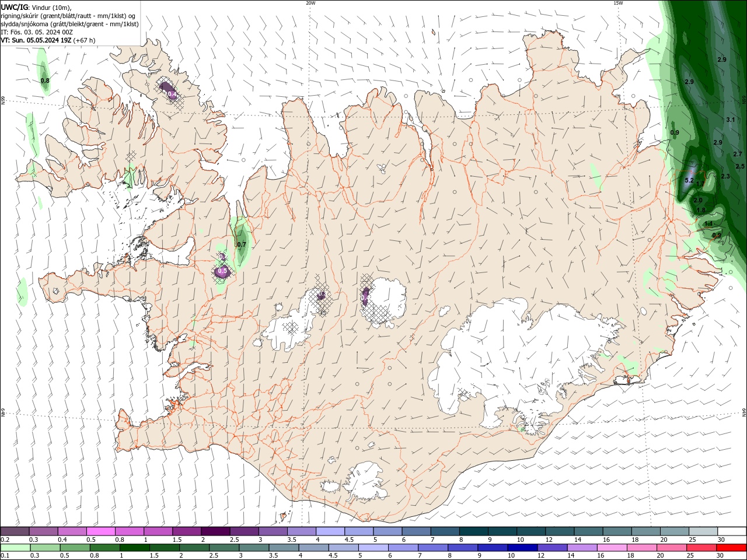Pick the light grey upper swatch labeled 25

(703, 531)
